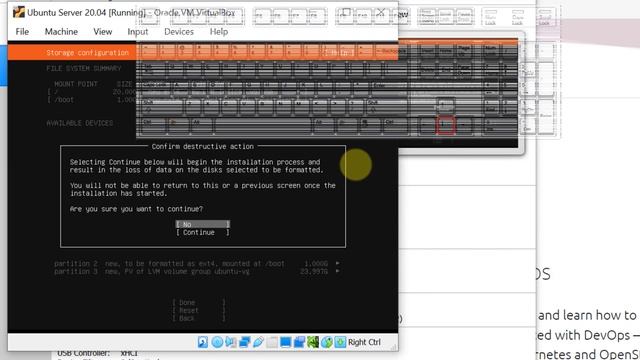Click the Storage configuration header
Image resolution: width=640 pixels, height=360 pixels.
click(x=87, y=53)
